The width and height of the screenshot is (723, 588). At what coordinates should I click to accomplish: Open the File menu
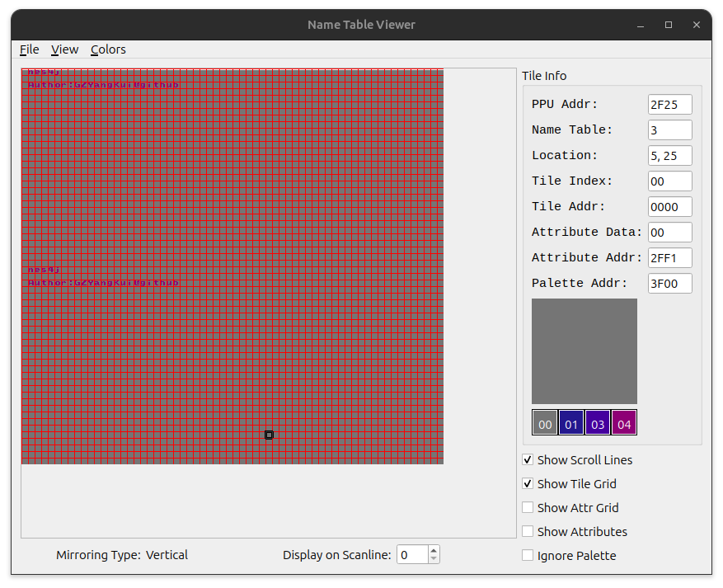click(x=29, y=49)
